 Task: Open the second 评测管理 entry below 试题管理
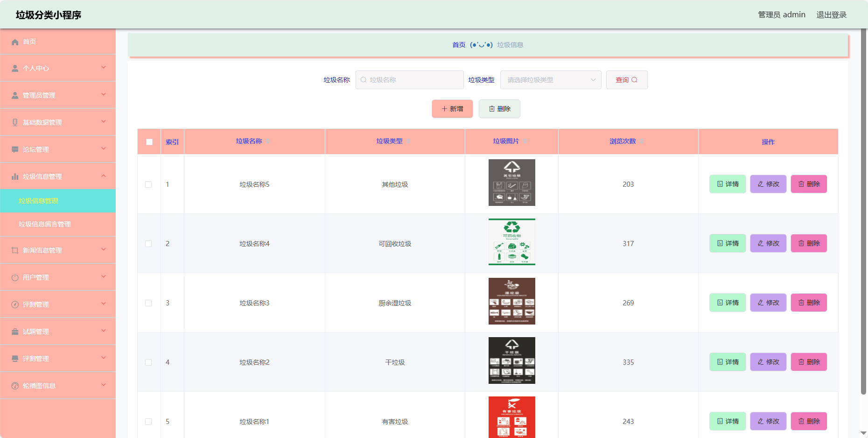58,359
